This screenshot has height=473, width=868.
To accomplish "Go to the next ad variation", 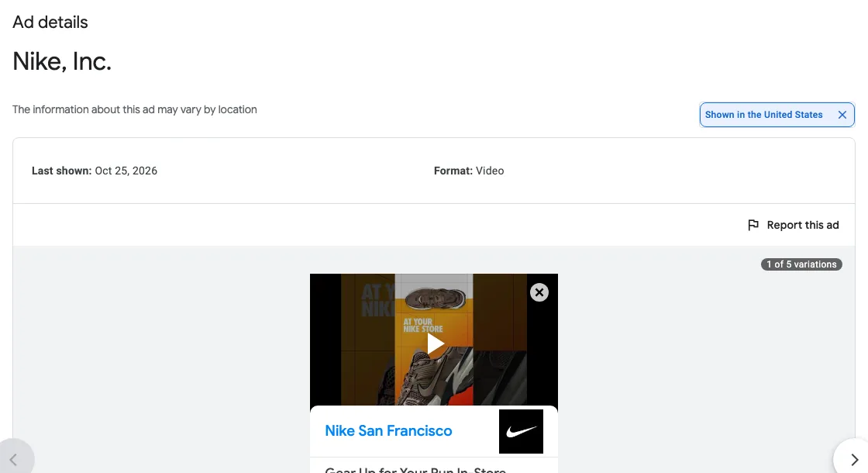I will (x=853, y=460).
